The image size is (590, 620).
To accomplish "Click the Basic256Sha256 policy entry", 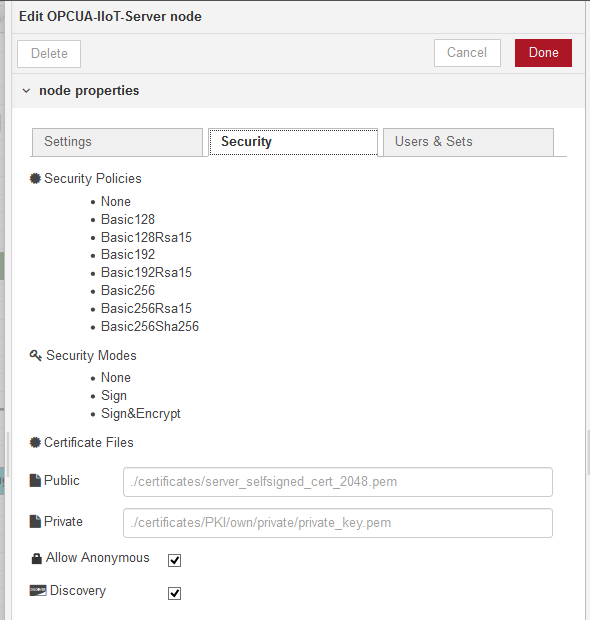I will [x=150, y=327].
